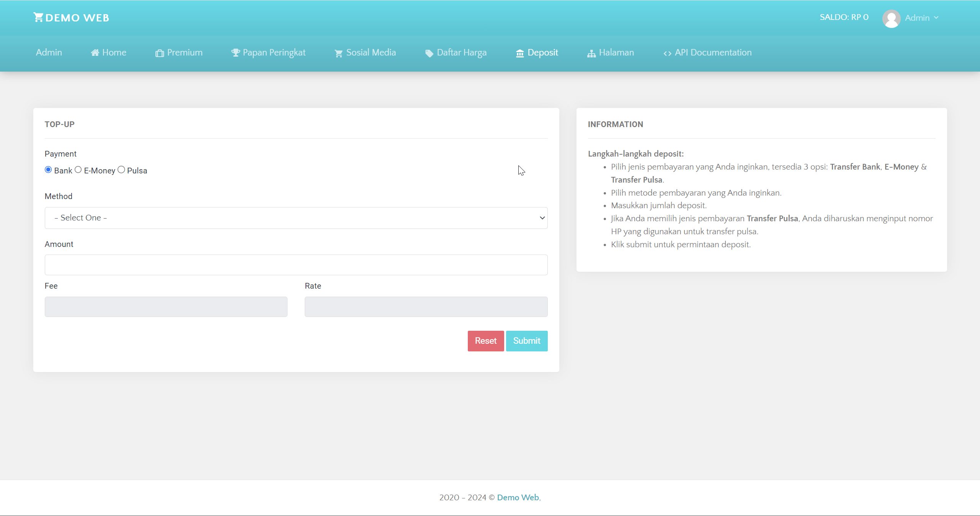This screenshot has height=516, width=980.
Task: Choose E-Money as payment type
Action: click(78, 170)
